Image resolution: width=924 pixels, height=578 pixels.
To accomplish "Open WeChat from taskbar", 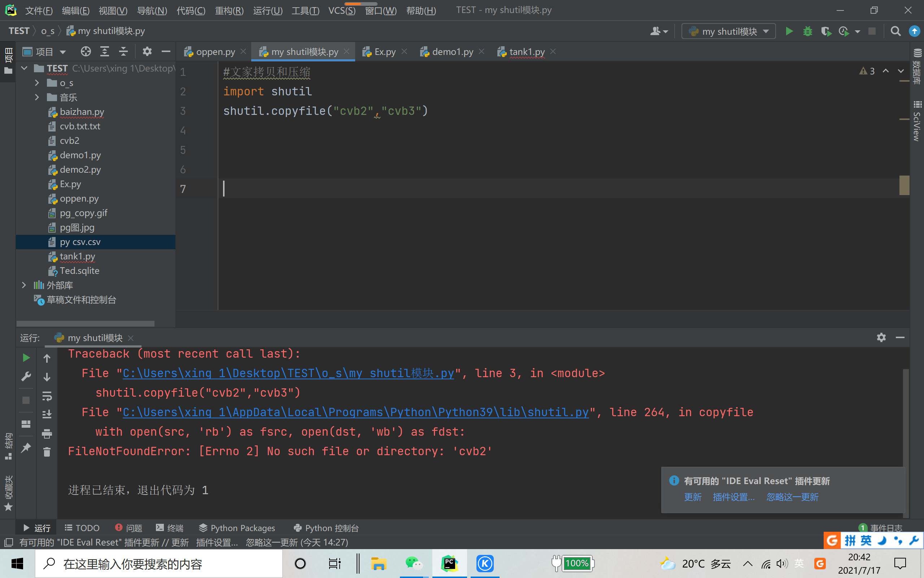I will coord(414,564).
